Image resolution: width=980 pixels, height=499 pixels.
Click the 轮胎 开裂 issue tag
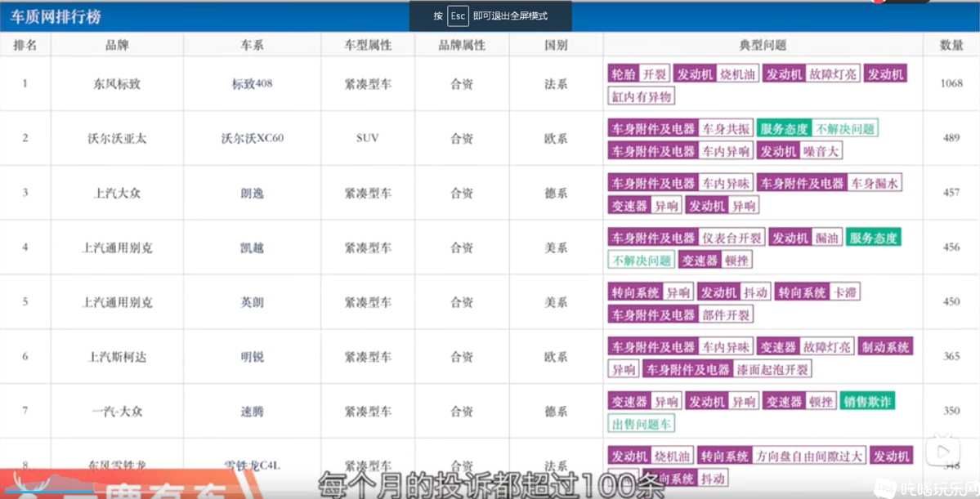[638, 74]
